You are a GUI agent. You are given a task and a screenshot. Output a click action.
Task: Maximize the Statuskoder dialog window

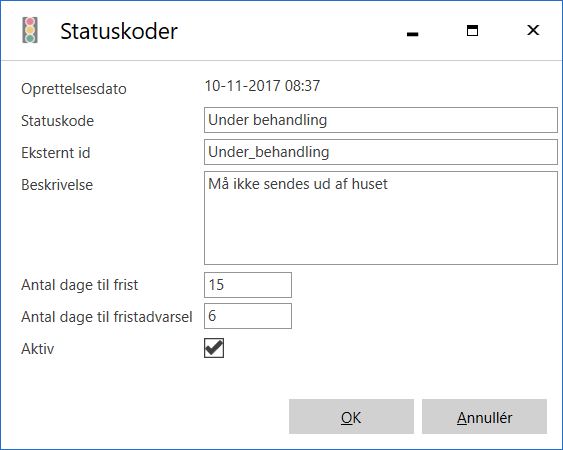tap(472, 31)
